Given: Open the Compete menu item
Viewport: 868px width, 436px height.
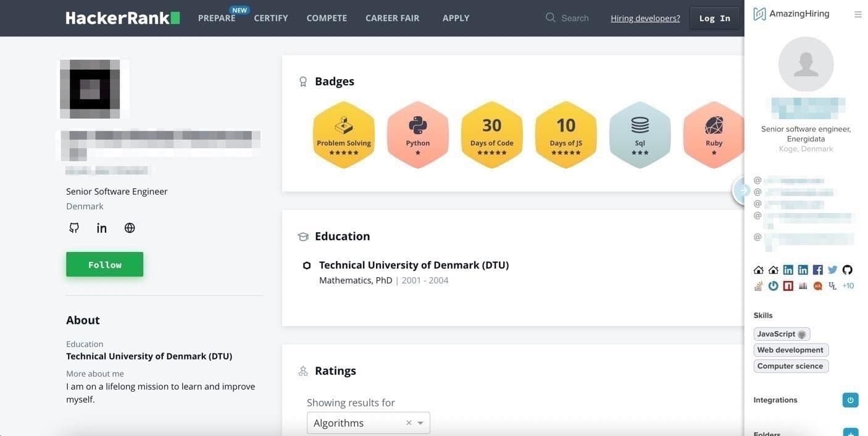Looking at the screenshot, I should (x=327, y=18).
